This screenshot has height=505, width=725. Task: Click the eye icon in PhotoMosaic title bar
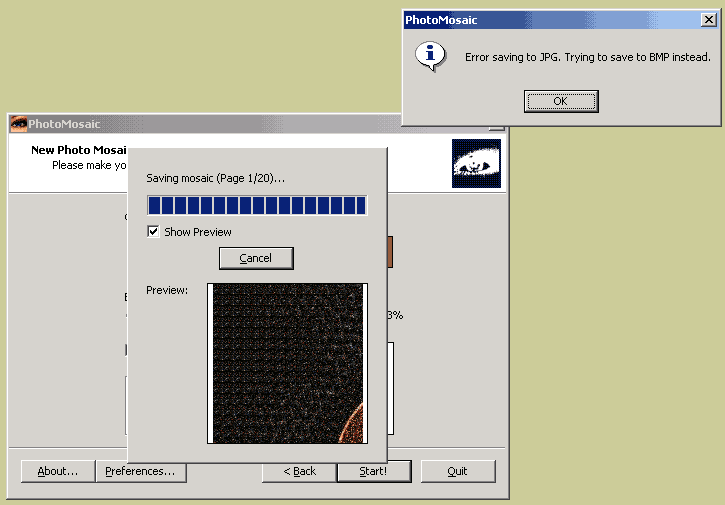pyautogui.click(x=18, y=124)
